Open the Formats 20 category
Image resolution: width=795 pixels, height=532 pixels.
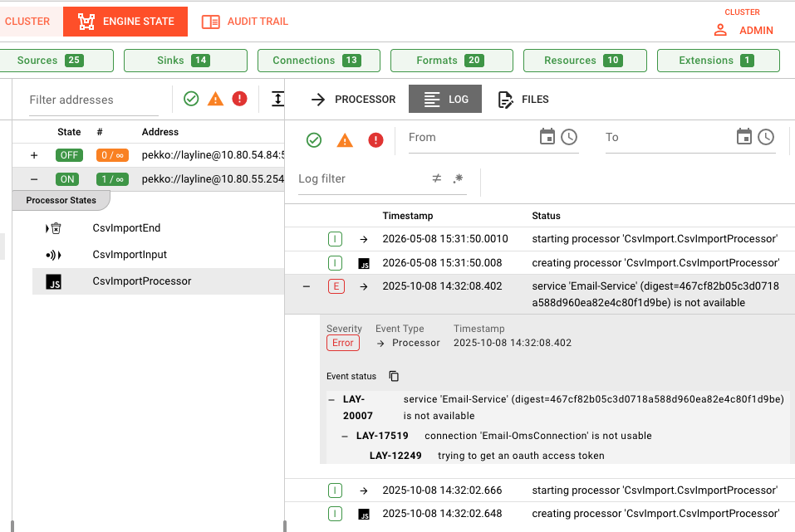point(452,61)
